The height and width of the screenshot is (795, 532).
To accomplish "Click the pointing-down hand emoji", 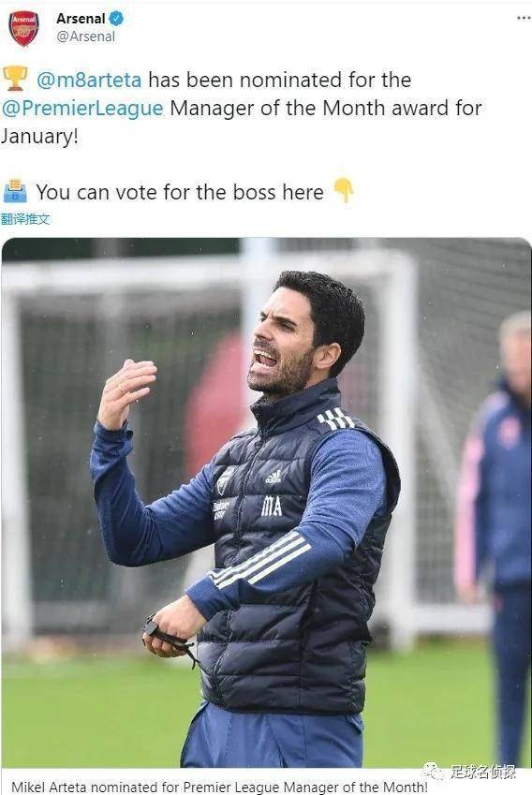I will [344, 190].
